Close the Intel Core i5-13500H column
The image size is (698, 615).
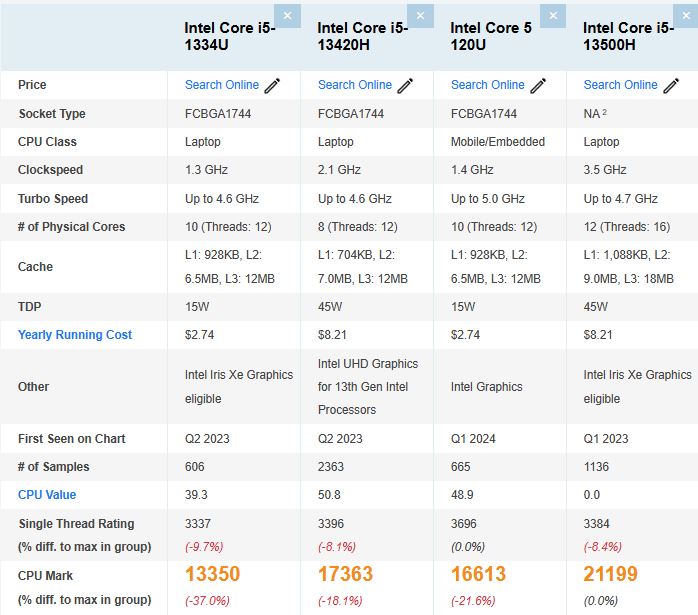point(686,16)
